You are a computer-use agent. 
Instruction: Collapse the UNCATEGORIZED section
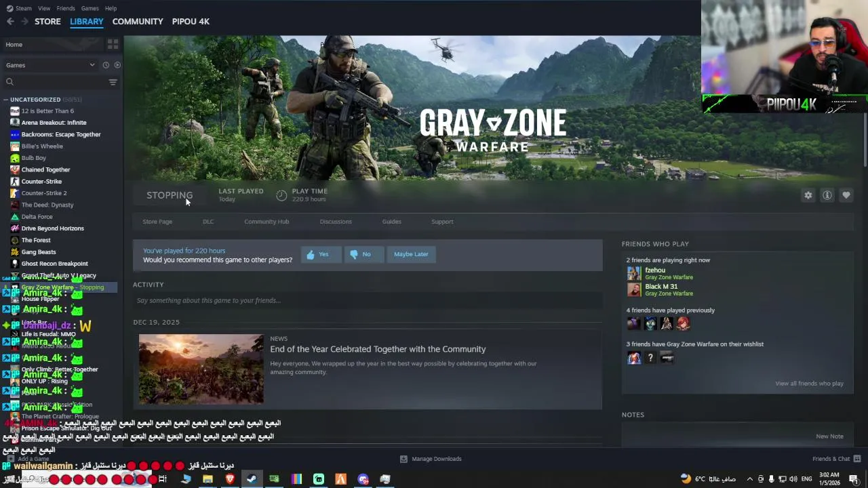coord(6,100)
